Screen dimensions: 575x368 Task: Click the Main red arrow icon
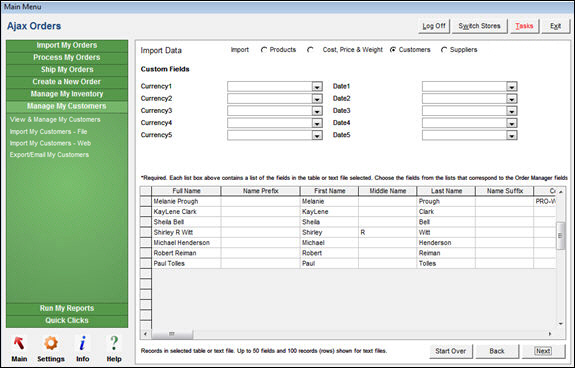coord(19,343)
